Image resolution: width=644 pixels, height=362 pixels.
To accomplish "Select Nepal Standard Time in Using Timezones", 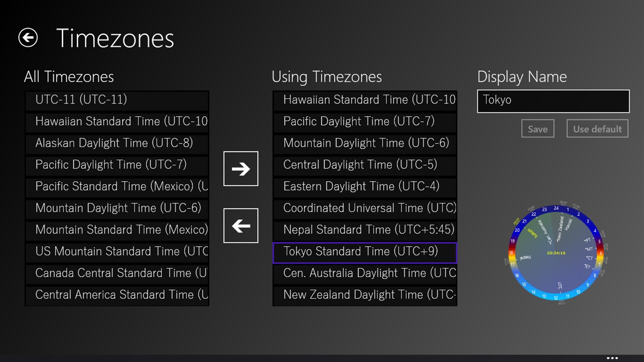I will pyautogui.click(x=364, y=230).
